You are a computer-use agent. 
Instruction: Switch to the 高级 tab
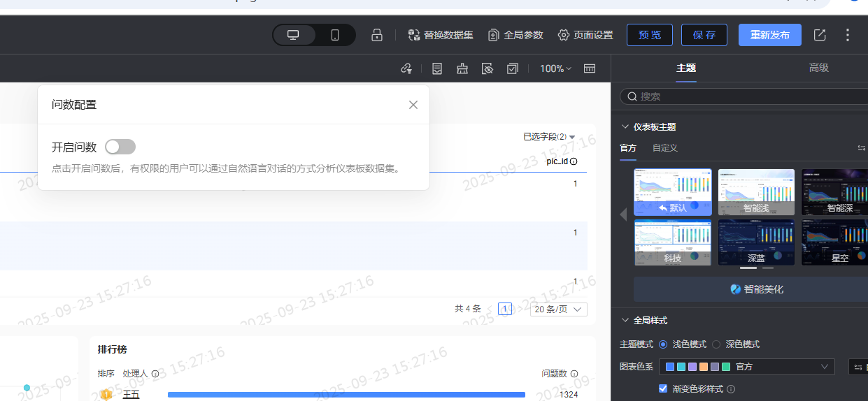pyautogui.click(x=818, y=68)
